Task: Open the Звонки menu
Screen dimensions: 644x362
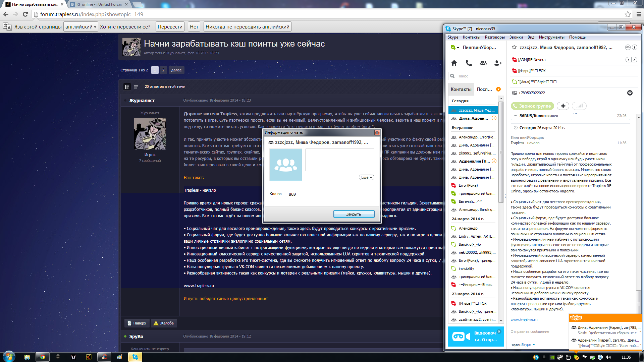Action: tap(516, 37)
